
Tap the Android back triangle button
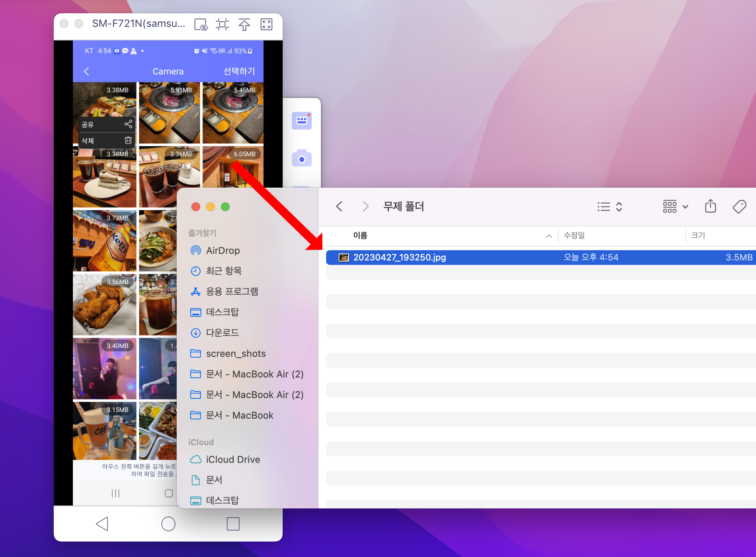102,524
